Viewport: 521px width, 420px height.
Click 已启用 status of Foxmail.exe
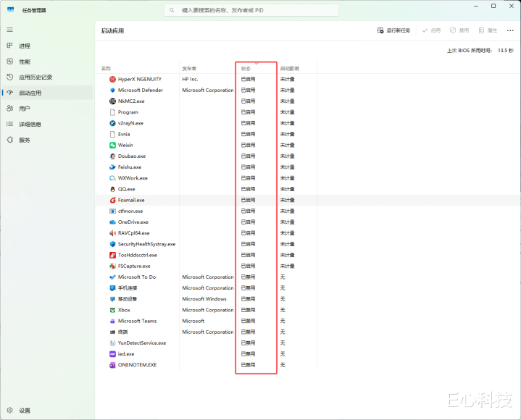point(248,200)
